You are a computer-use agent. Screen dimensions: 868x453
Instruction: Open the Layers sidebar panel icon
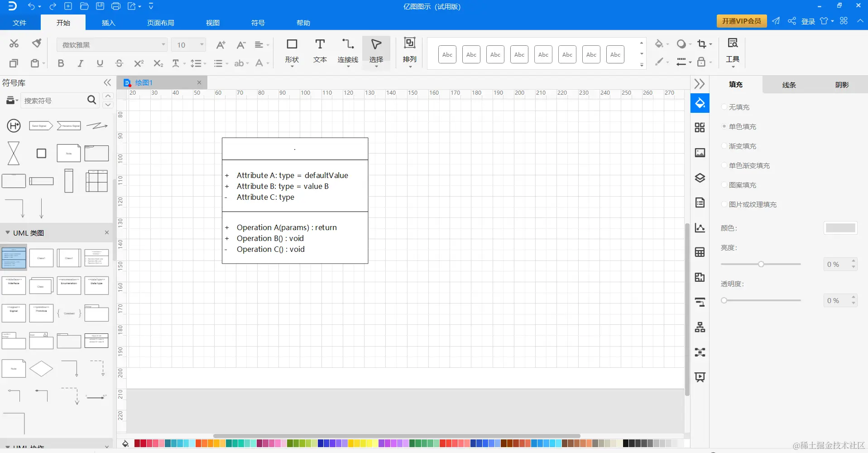700,178
